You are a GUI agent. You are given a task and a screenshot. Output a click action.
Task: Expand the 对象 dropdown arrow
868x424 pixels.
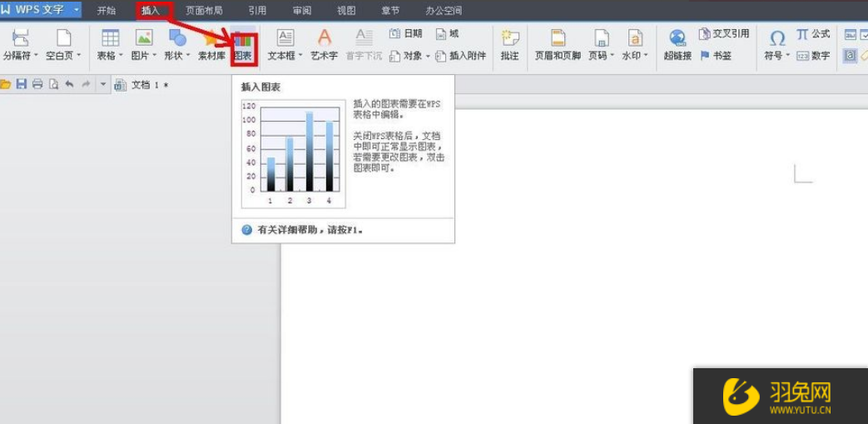click(428, 56)
